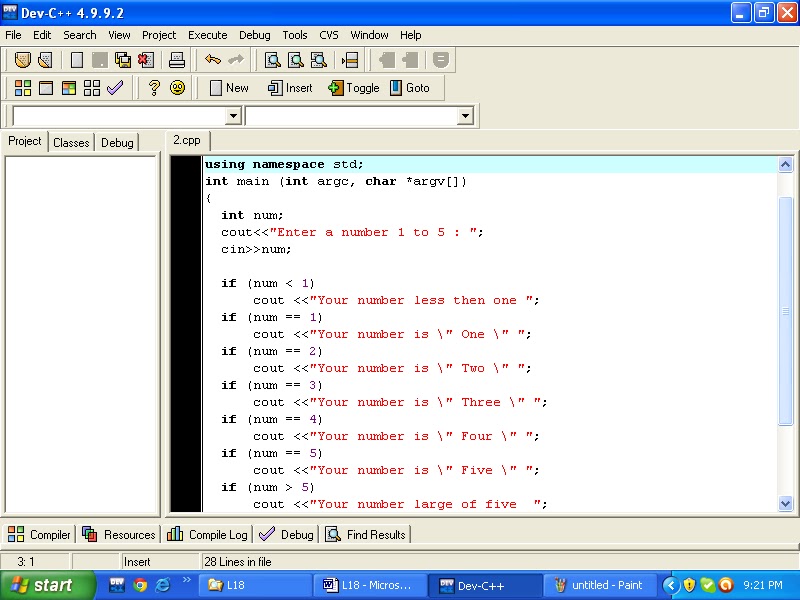The image size is (800, 600).
Task: Open the Edit menu
Action: (x=42, y=35)
